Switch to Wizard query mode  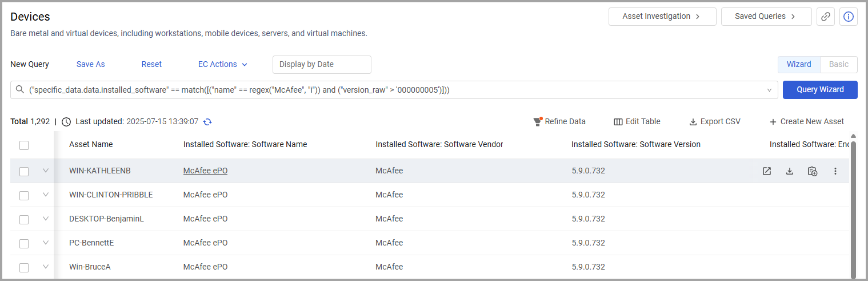coord(799,64)
